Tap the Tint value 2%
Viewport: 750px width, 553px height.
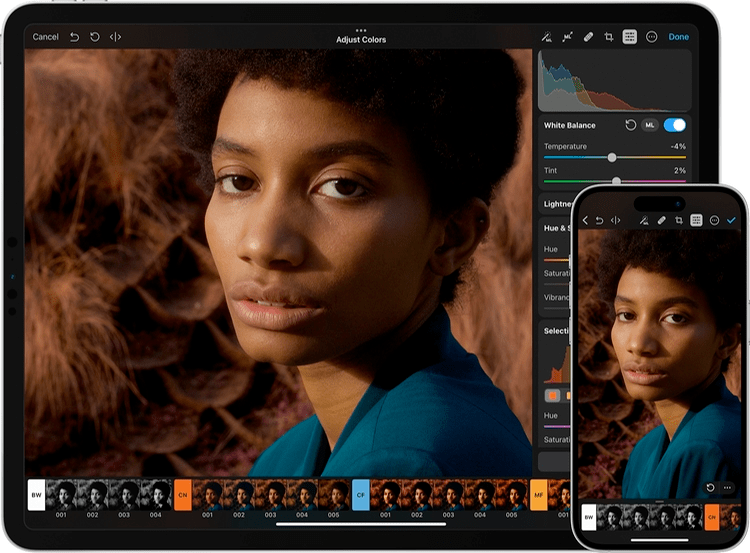680,170
